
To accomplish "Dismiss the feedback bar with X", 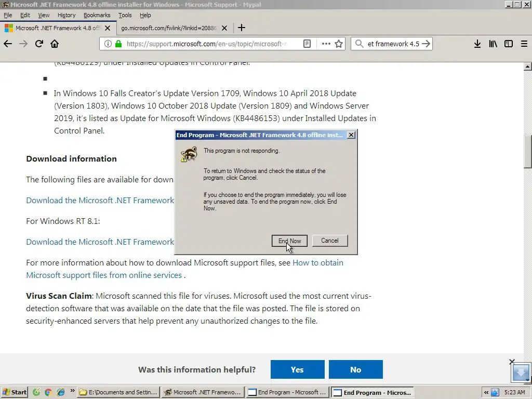I will point(512,362).
